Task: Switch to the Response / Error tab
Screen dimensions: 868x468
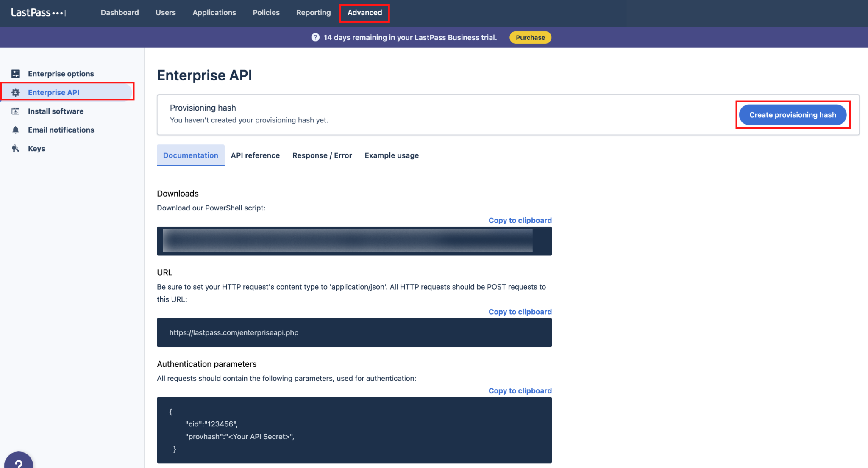Action: click(322, 155)
